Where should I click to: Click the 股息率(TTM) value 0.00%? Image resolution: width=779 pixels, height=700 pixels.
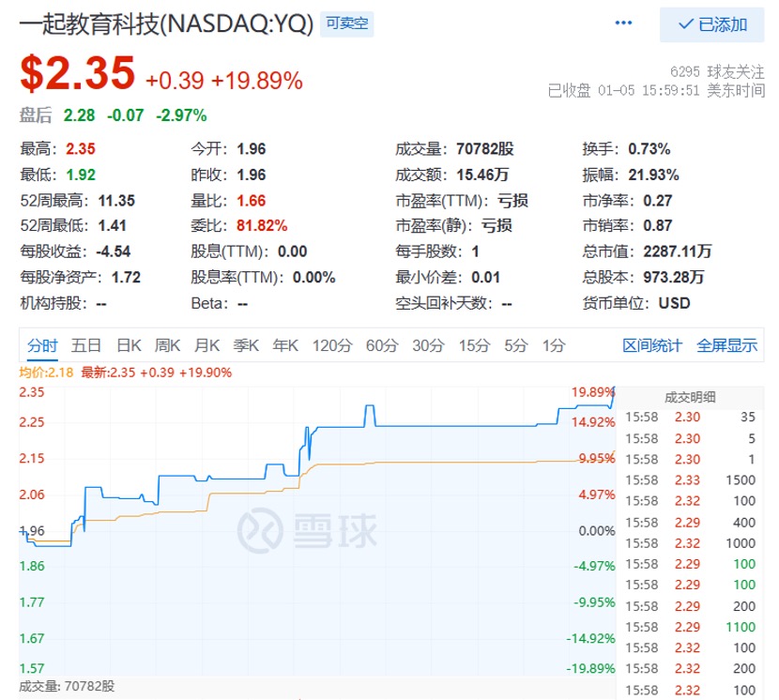[x=314, y=277]
